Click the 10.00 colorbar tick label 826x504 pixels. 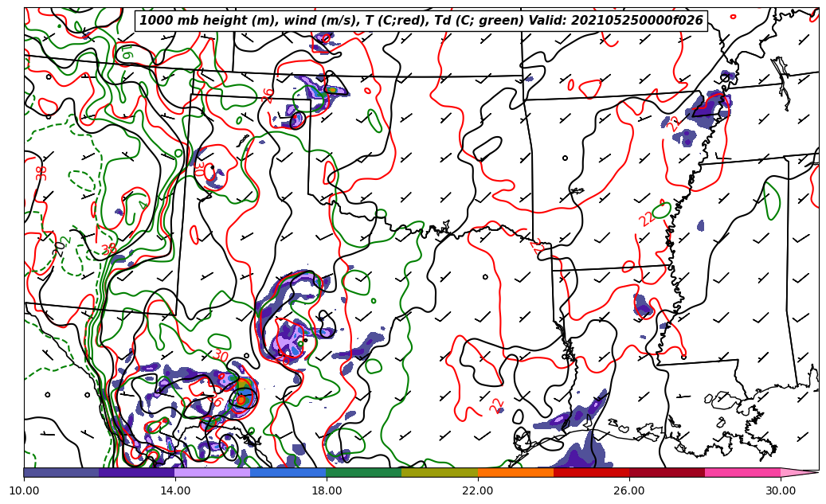[x=24, y=490]
